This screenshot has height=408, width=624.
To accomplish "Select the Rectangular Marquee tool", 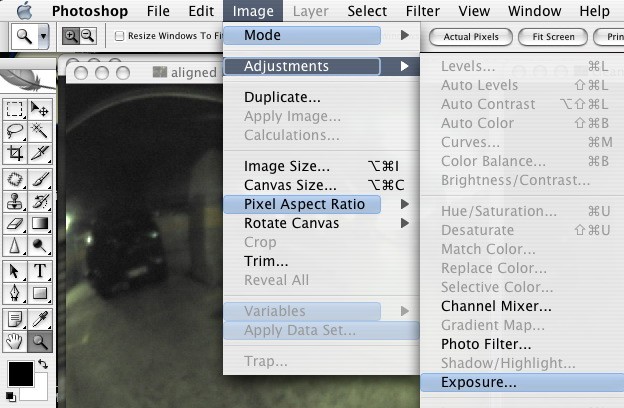I will pos(15,109).
